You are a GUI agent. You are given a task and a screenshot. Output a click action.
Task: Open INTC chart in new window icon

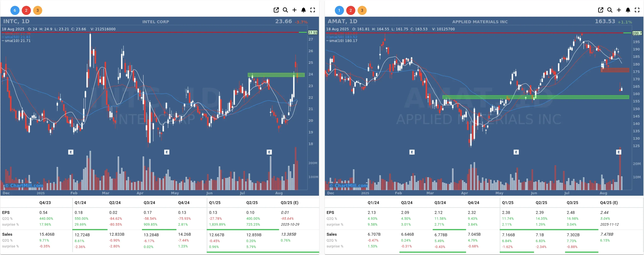click(276, 10)
